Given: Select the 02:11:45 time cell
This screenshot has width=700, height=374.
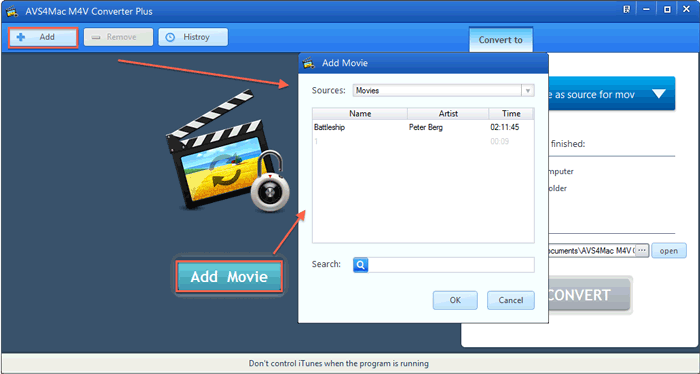Looking at the screenshot, I should click(505, 128).
